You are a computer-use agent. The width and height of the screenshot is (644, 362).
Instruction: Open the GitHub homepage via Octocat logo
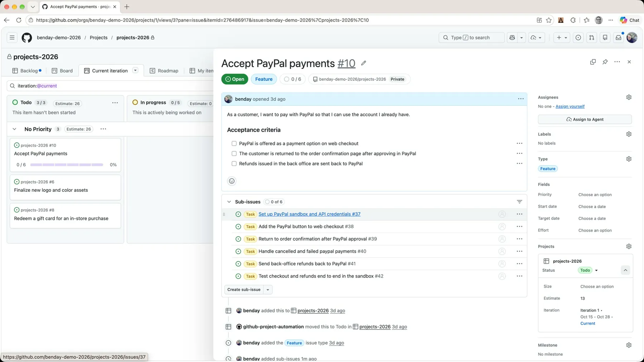[x=27, y=38]
